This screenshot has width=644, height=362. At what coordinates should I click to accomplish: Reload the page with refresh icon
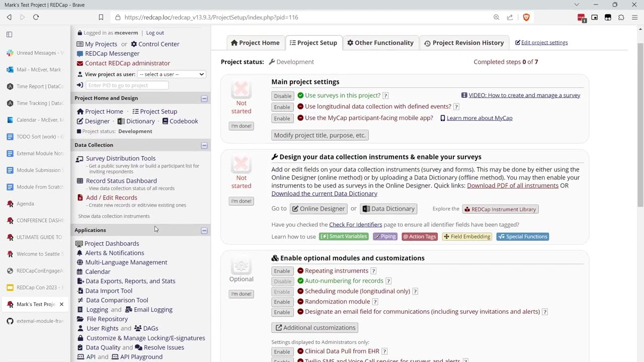click(x=36, y=17)
